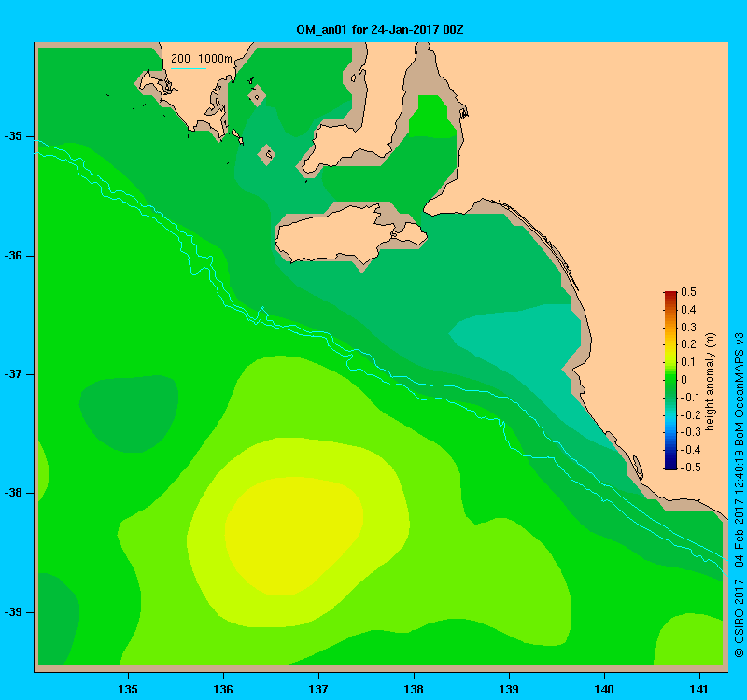Pick the 0.2 color bar tick label

[x=688, y=344]
